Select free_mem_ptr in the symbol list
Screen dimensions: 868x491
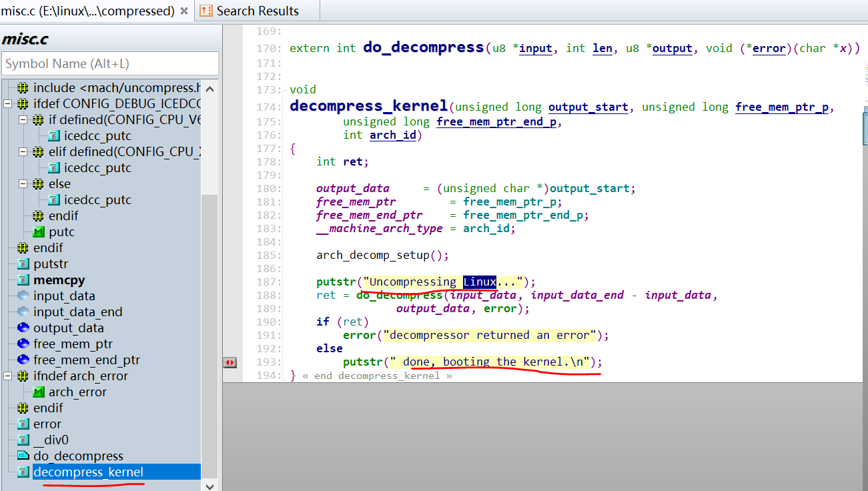pos(73,344)
